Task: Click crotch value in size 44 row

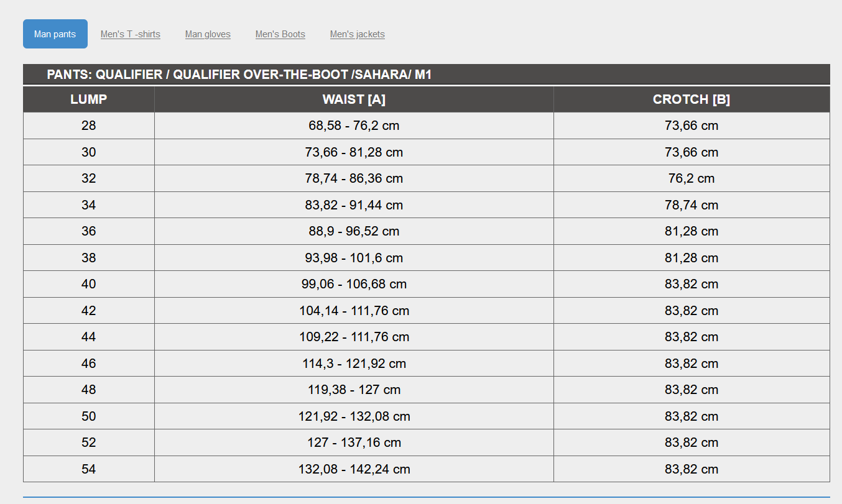Action: click(x=692, y=337)
